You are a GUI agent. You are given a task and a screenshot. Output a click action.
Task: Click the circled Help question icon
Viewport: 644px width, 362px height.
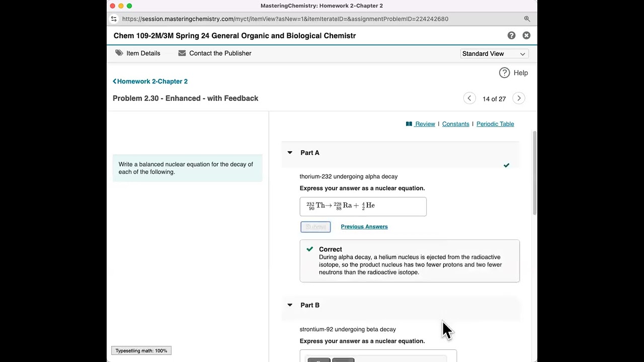pos(504,73)
